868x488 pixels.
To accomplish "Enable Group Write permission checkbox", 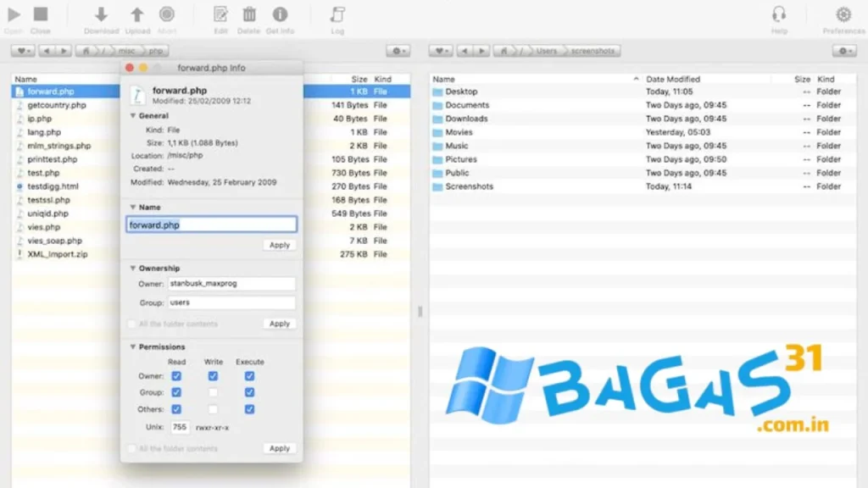I will pos(213,392).
